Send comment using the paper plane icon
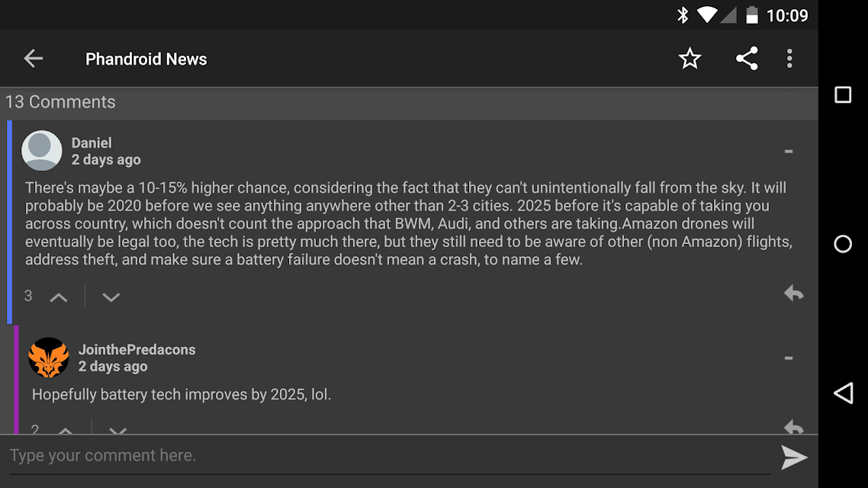 pos(794,457)
